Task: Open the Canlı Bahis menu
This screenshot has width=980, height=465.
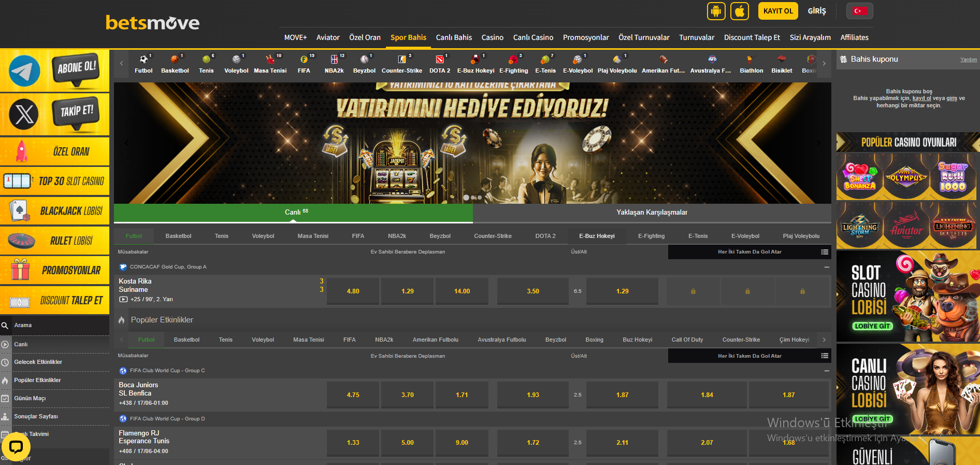Action: [454, 37]
